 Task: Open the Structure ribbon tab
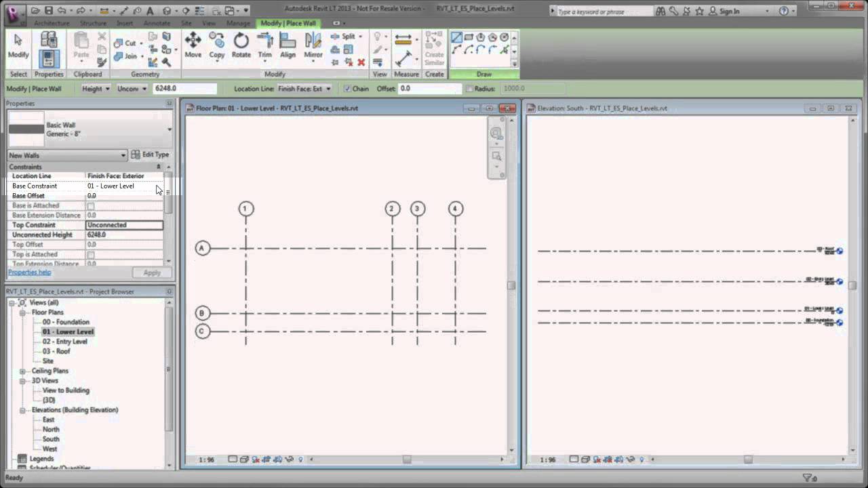tap(93, 23)
